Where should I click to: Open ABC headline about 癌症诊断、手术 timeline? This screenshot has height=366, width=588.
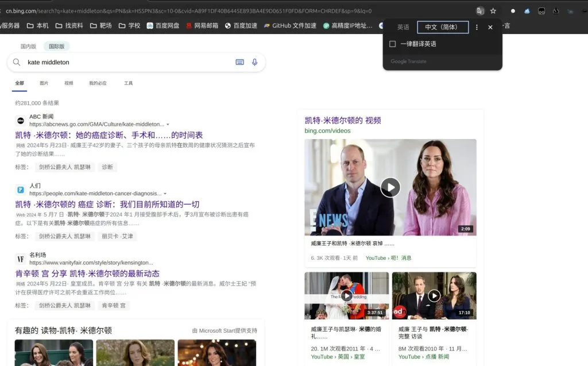(109, 135)
